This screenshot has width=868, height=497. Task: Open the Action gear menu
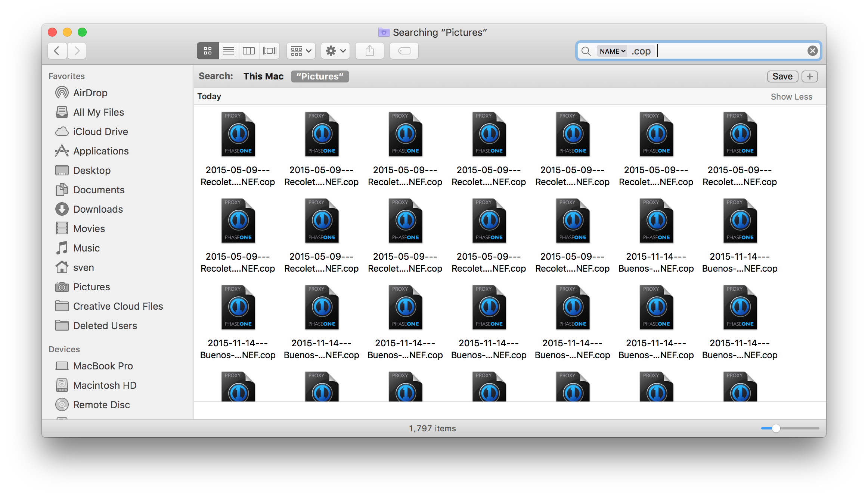335,51
